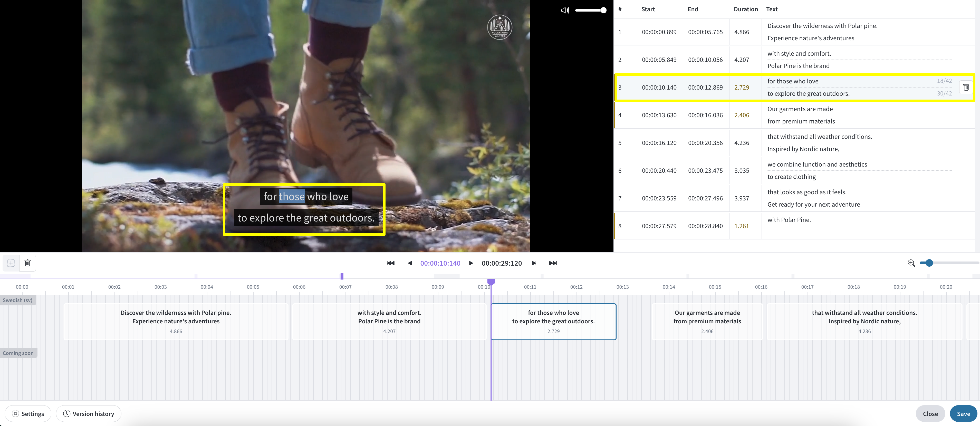The image size is (980, 426).
Task: Click the add subtitle plus icon
Action: pos(11,263)
